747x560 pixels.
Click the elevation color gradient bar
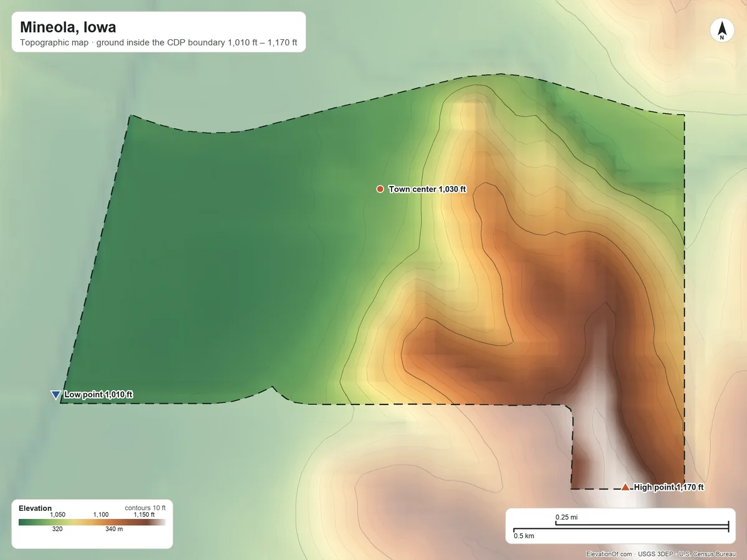click(92, 523)
